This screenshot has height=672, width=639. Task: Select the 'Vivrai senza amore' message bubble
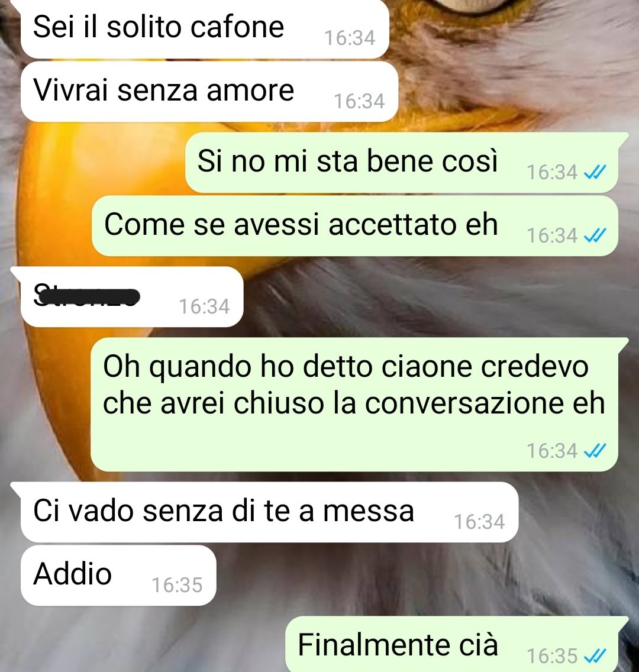[209, 91]
